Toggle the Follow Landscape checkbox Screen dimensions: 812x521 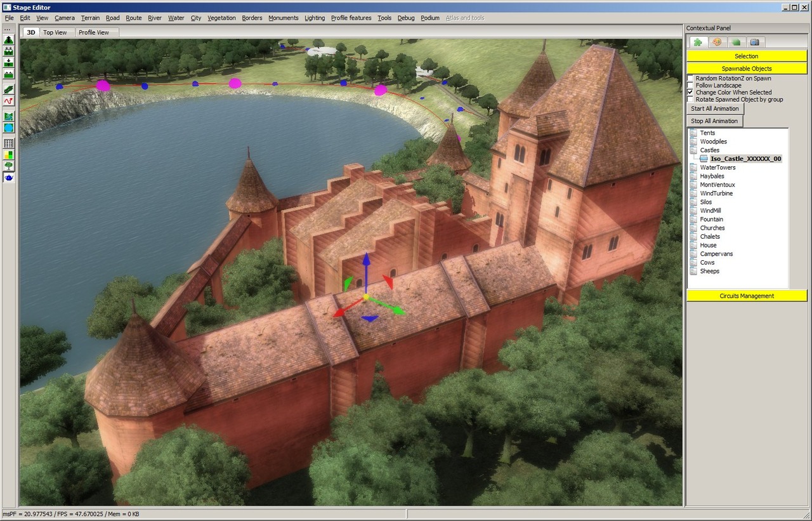(690, 85)
